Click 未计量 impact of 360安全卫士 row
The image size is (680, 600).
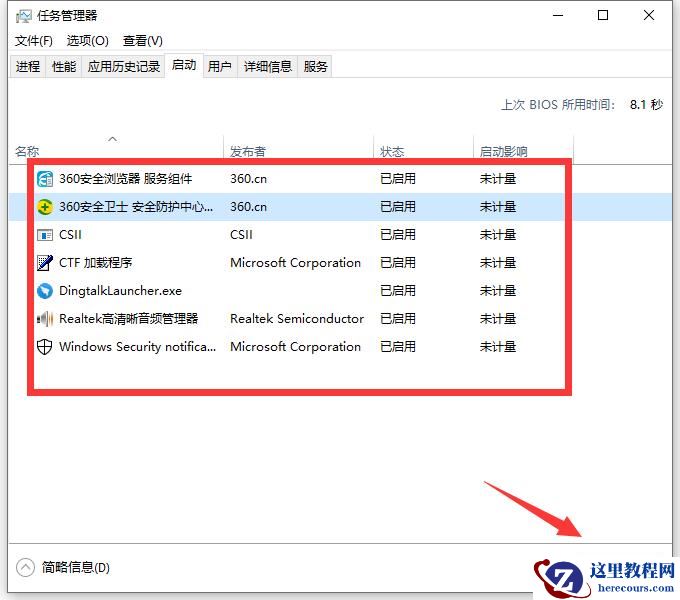498,207
